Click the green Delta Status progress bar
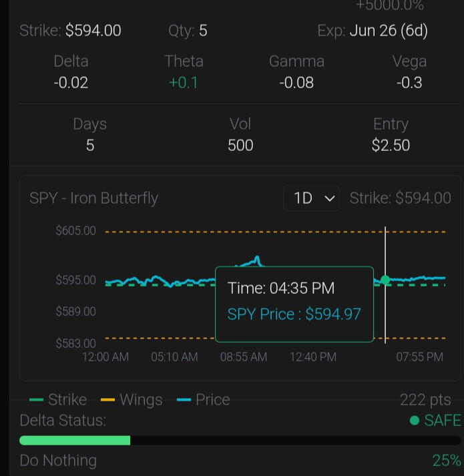464x476 pixels. [75, 441]
